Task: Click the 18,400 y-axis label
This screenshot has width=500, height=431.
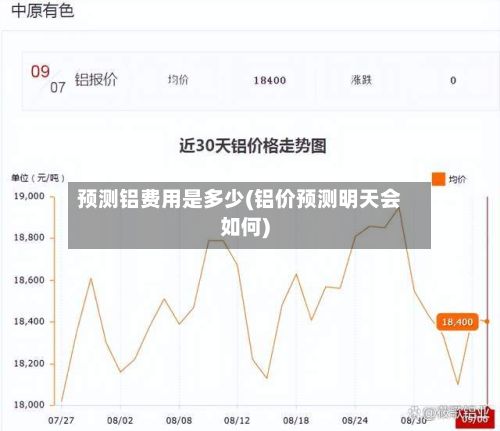Action: point(29,322)
